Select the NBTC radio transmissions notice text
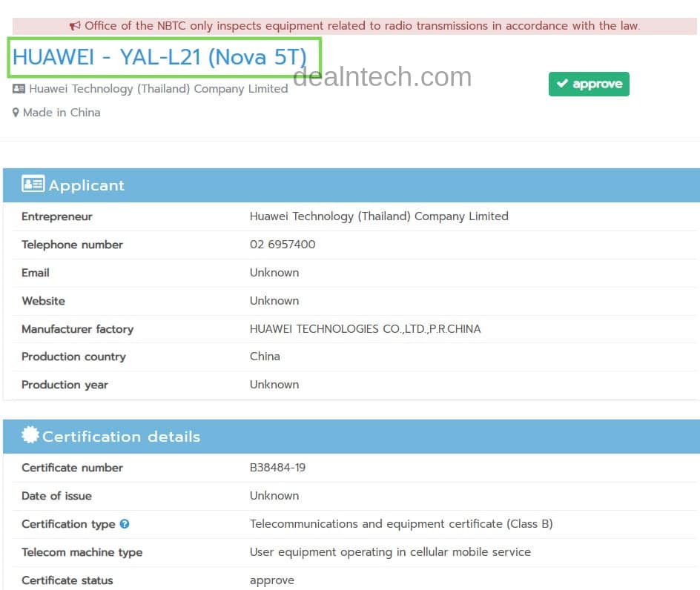This screenshot has height=590, width=700. [x=362, y=26]
